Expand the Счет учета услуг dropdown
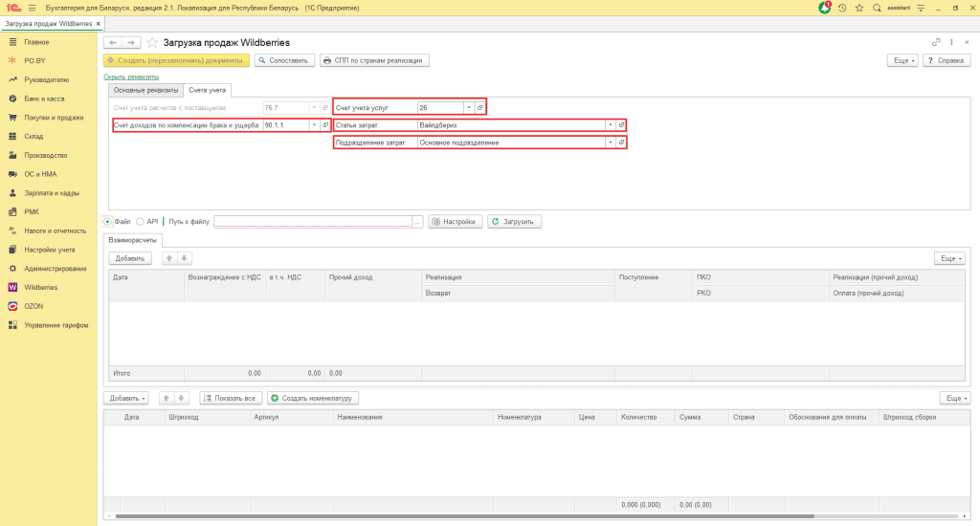Viewport: 980px width, 526px height. (469, 107)
